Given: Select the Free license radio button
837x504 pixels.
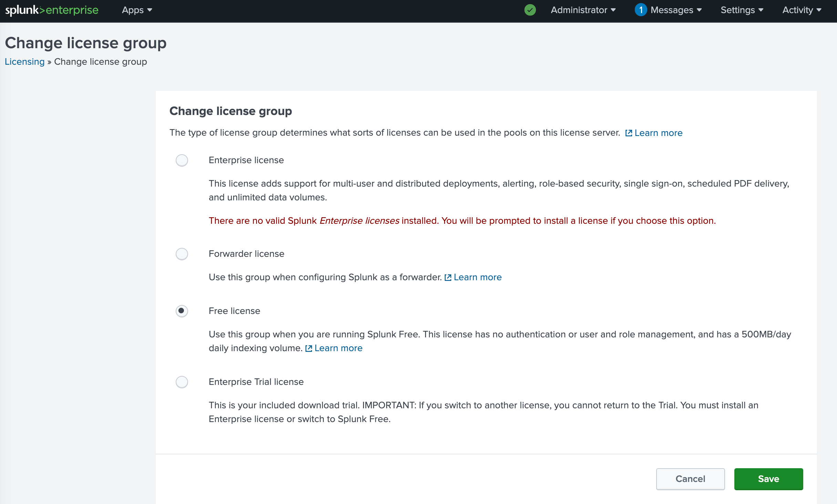Looking at the screenshot, I should click(182, 311).
